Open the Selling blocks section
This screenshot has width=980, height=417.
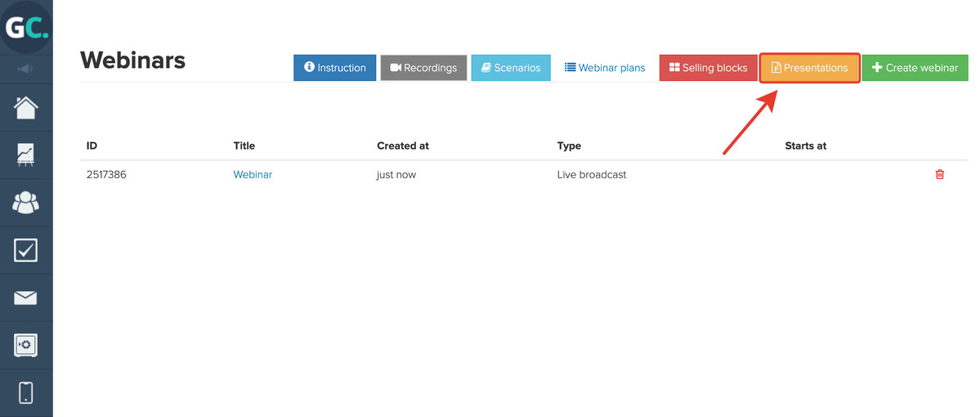[708, 68]
